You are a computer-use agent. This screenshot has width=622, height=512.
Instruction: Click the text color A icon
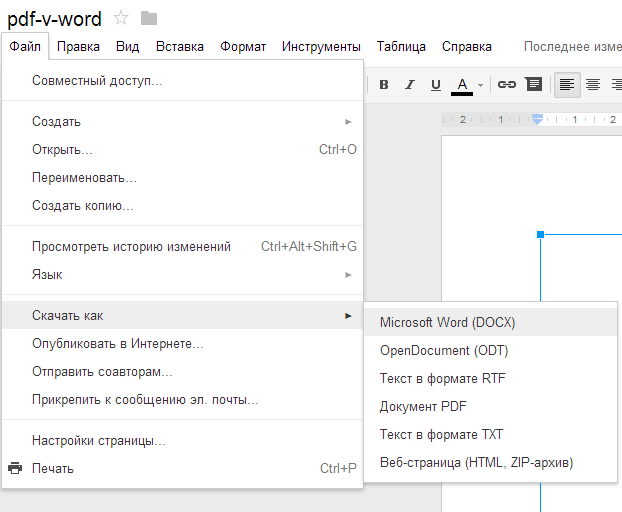click(462, 85)
